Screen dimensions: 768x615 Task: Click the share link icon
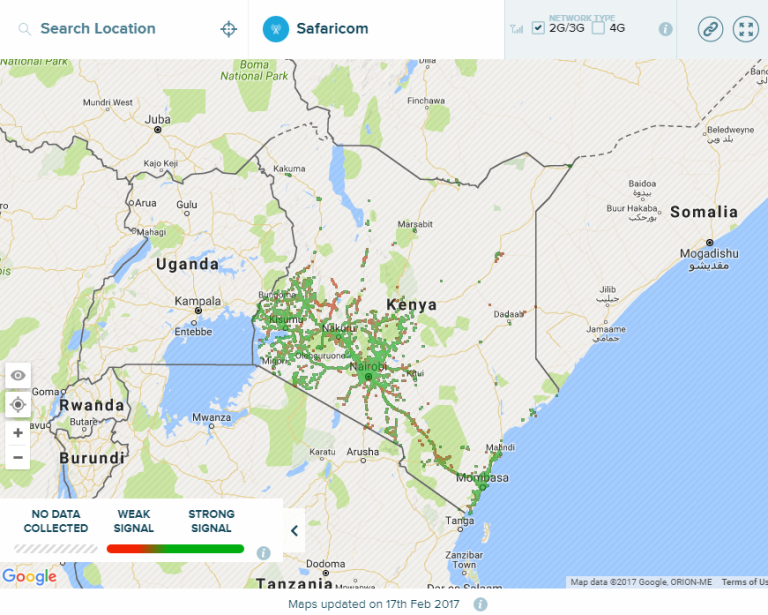(x=710, y=29)
